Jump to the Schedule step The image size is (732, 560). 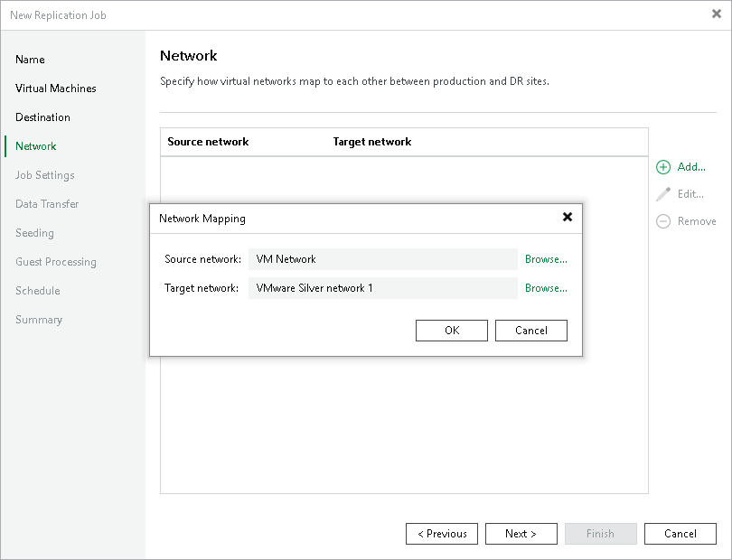[x=37, y=290]
